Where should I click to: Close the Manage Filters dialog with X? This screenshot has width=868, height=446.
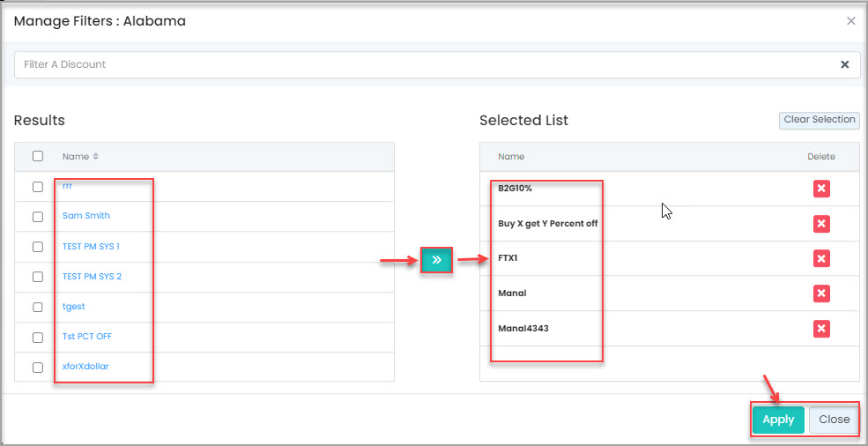point(850,21)
